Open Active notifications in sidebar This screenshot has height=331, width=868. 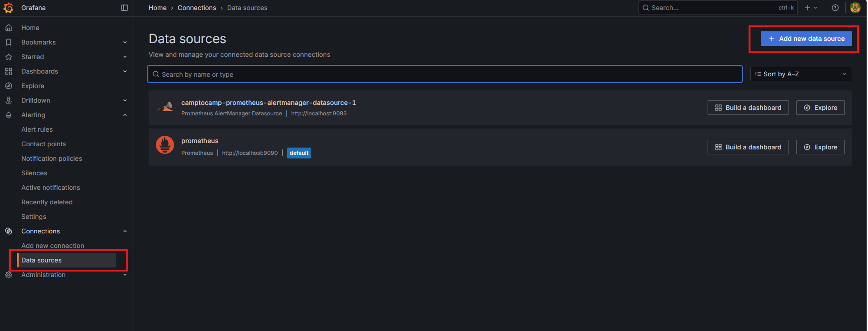[x=50, y=188]
